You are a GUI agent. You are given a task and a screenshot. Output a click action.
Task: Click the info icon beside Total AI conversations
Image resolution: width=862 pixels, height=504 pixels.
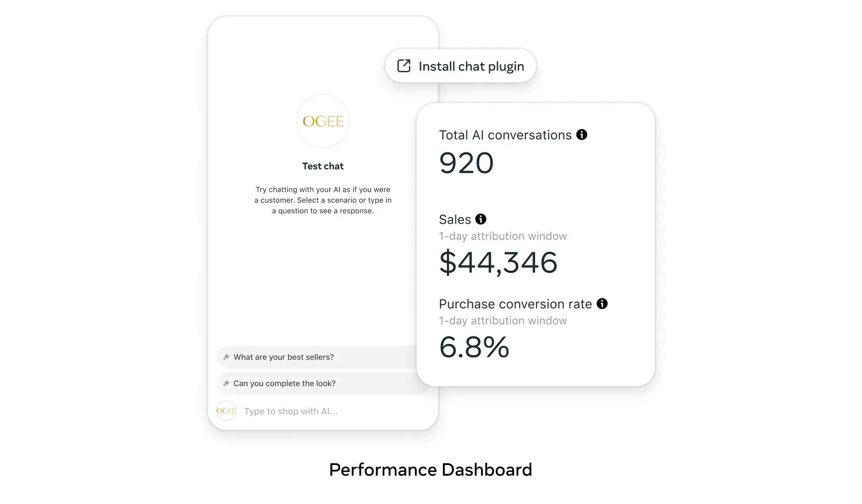click(x=582, y=135)
